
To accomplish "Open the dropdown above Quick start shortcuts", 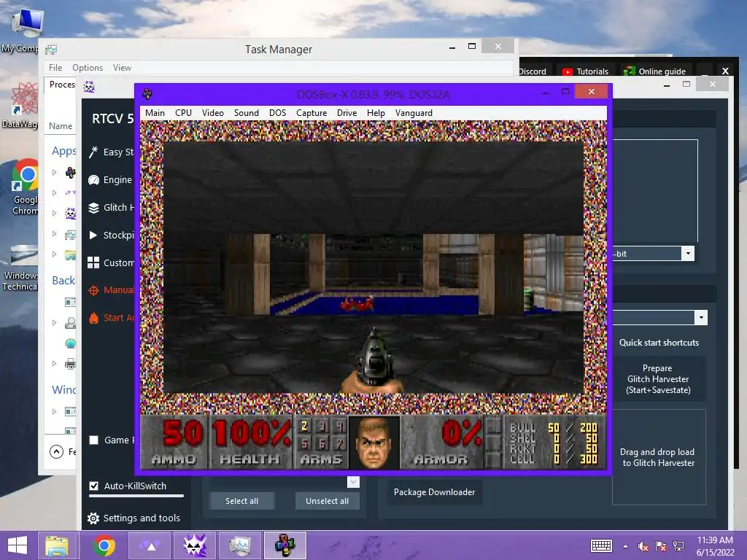I will (701, 317).
